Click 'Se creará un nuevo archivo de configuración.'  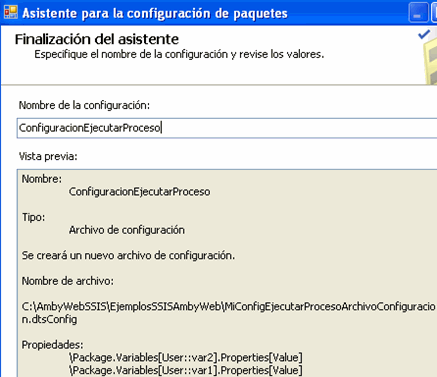pos(128,256)
